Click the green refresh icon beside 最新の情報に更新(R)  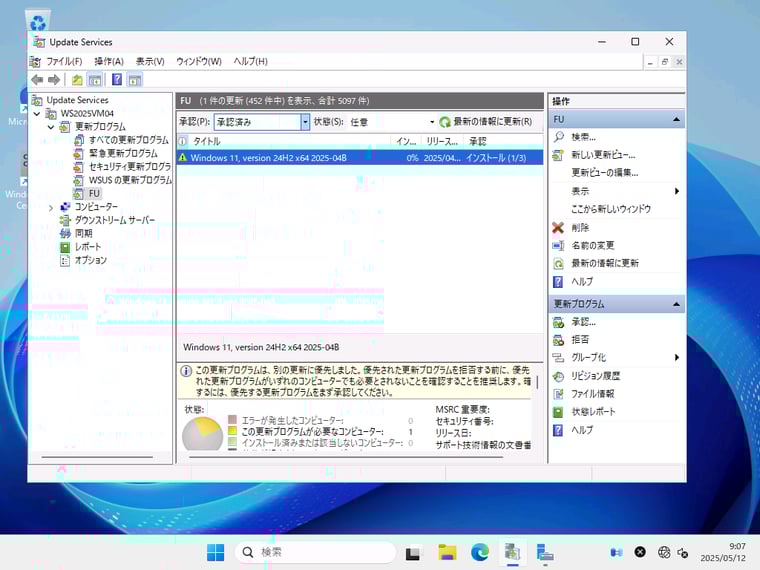click(444, 122)
